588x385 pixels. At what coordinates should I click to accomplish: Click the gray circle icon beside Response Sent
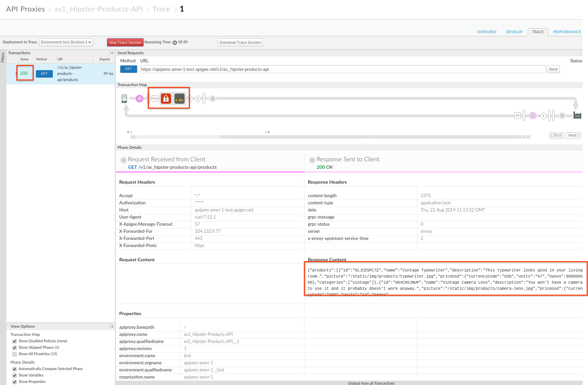312,160
